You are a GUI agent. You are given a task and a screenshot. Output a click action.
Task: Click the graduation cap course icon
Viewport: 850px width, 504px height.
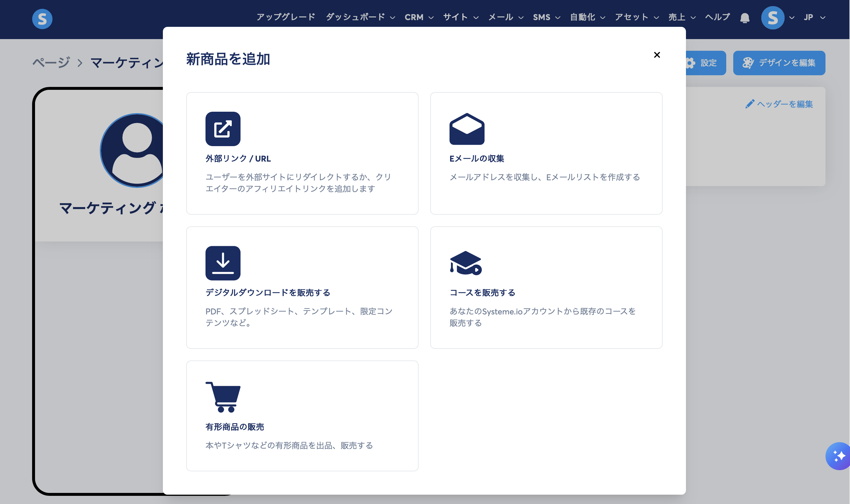(465, 263)
